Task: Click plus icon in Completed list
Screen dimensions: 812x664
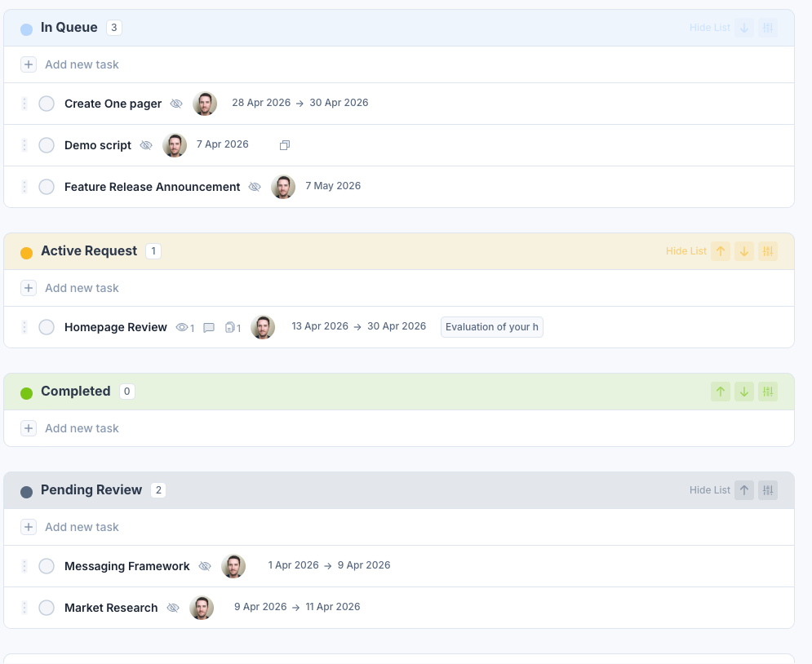Action: pos(29,428)
